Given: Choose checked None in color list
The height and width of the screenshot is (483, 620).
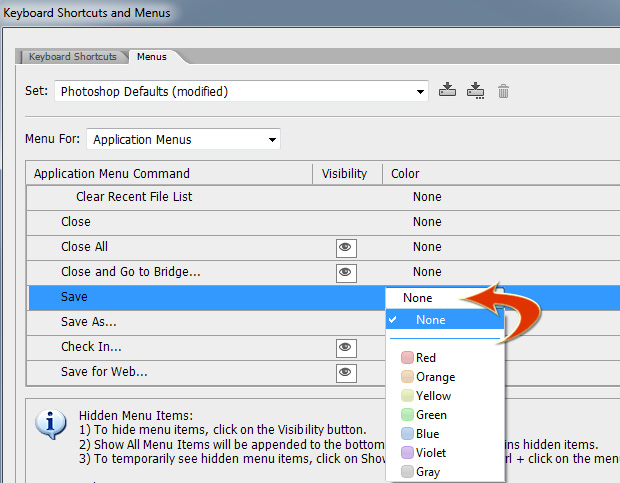Looking at the screenshot, I should [x=445, y=319].
